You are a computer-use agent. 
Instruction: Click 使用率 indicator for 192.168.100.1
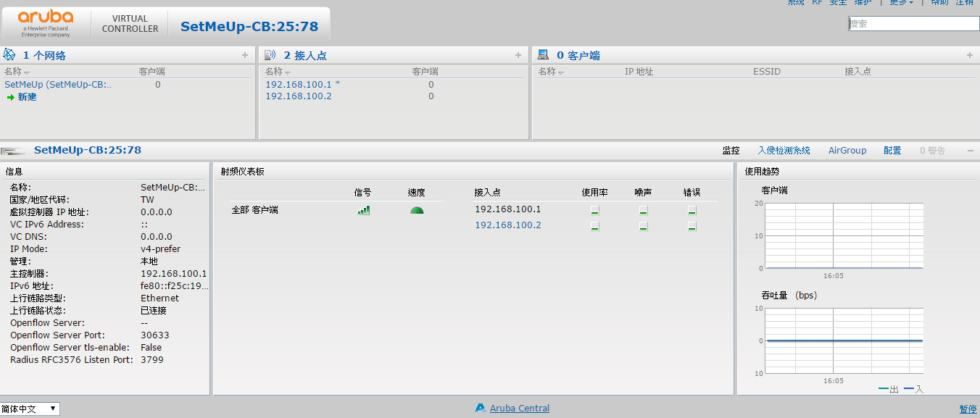[594, 210]
